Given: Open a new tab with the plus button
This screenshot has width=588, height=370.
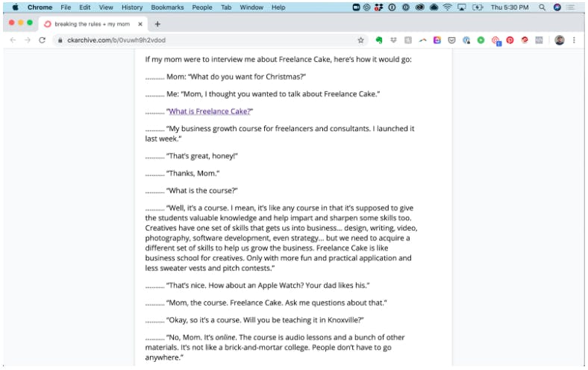Looking at the screenshot, I should [157, 24].
